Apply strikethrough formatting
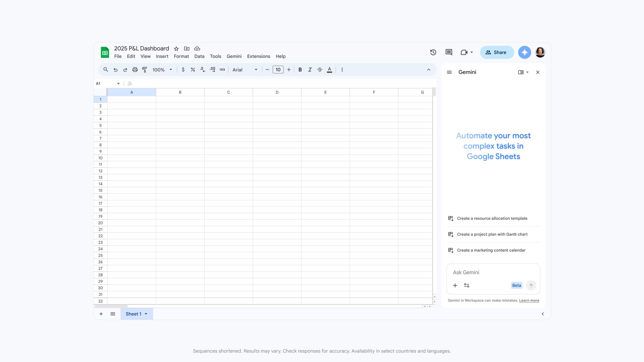The height and width of the screenshot is (362, 644). tap(320, 70)
